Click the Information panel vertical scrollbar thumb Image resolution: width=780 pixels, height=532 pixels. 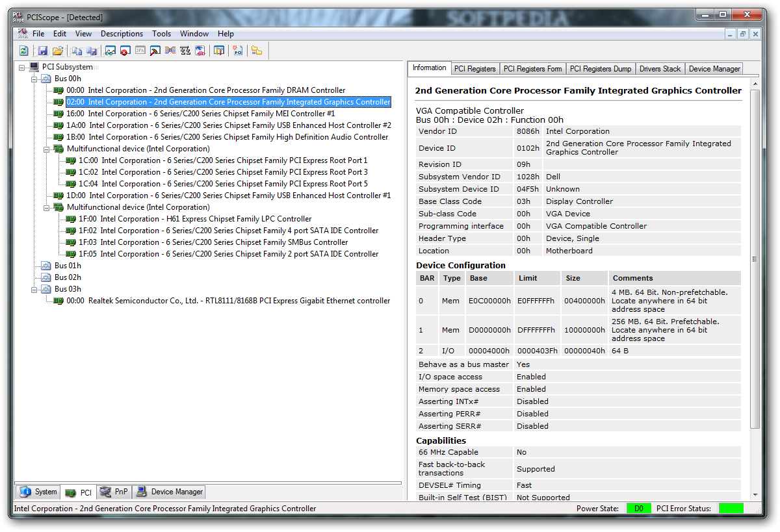point(755,259)
